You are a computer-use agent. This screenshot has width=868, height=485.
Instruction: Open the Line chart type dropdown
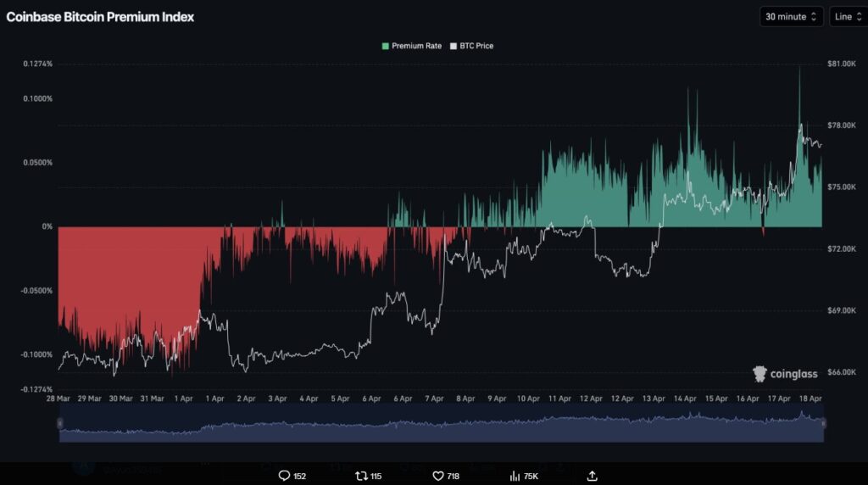click(x=848, y=16)
